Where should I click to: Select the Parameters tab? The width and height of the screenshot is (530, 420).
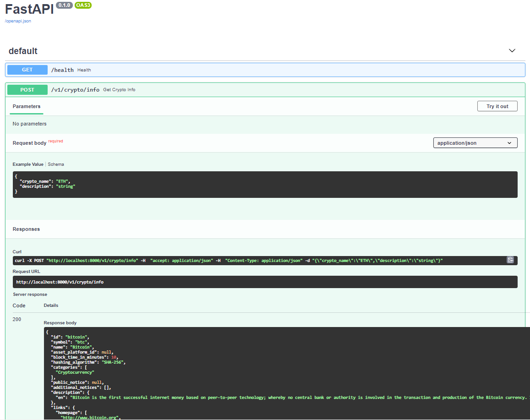pos(27,106)
